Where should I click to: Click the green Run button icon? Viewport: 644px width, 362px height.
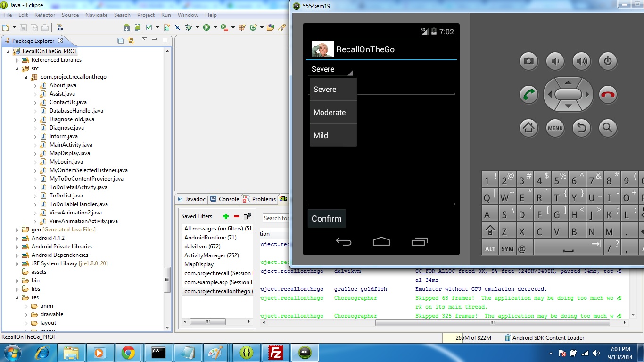click(x=206, y=27)
